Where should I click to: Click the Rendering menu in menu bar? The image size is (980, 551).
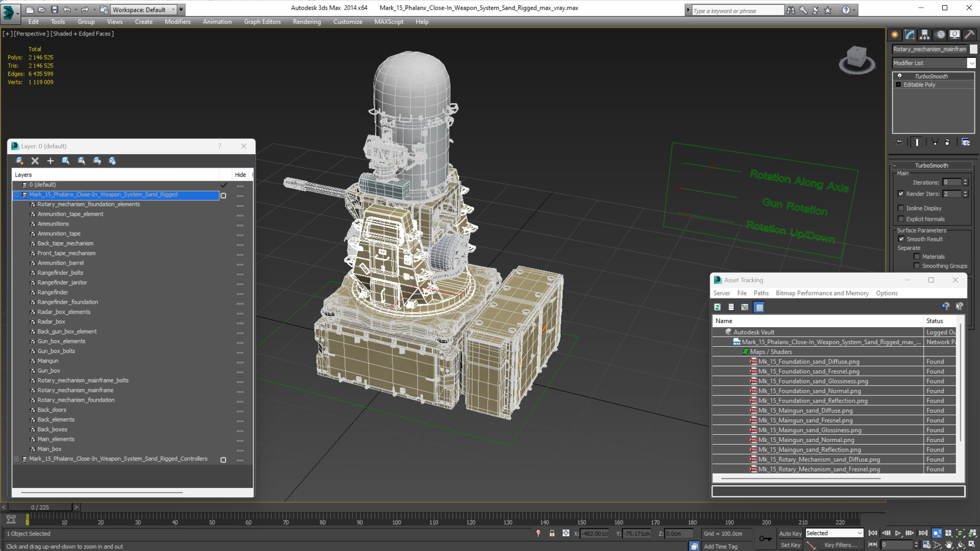(x=307, y=21)
